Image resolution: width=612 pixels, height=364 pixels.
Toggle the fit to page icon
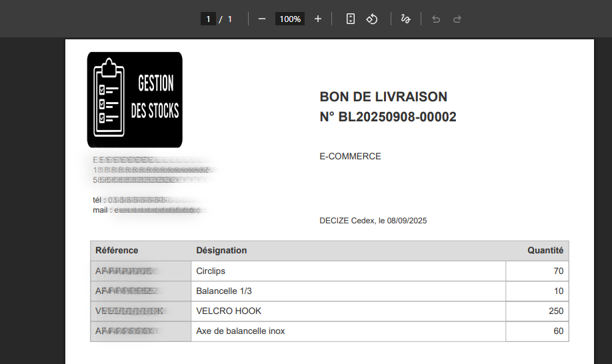pos(351,19)
